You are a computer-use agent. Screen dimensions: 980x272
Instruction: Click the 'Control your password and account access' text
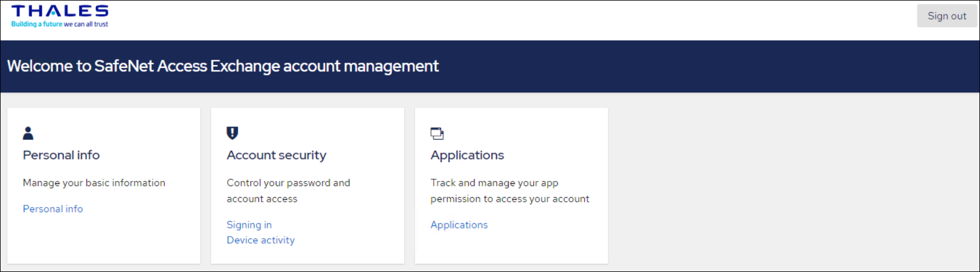tap(288, 191)
